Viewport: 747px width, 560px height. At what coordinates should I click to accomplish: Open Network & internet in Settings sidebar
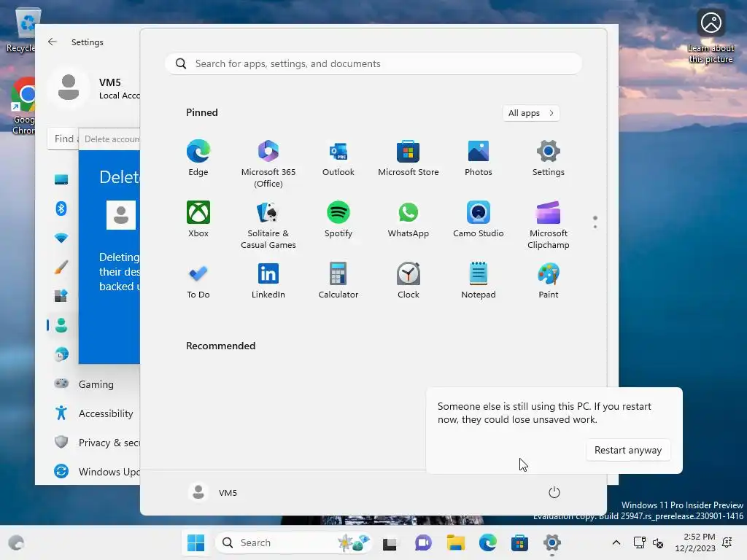coord(61,238)
